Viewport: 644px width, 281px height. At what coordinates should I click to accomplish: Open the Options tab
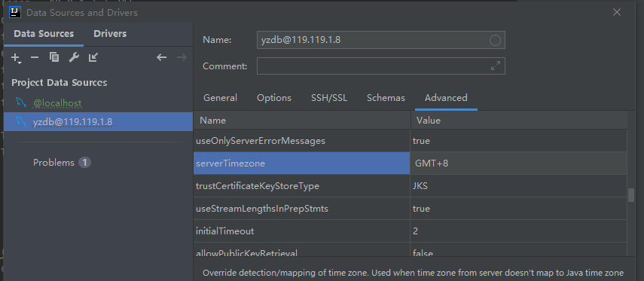[274, 98]
